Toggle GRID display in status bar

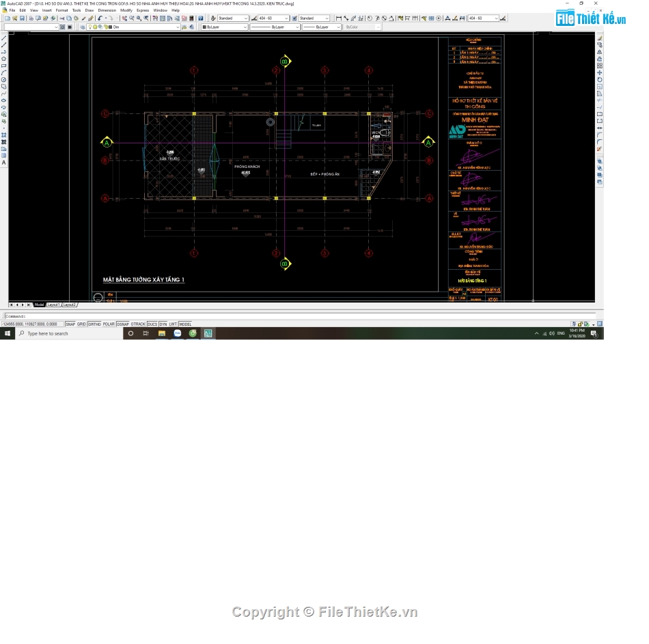tap(81, 324)
